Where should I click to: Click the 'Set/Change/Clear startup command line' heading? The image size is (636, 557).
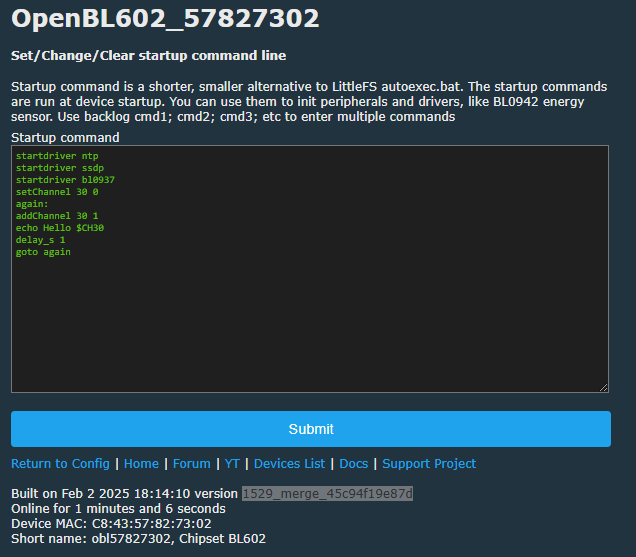[148, 56]
